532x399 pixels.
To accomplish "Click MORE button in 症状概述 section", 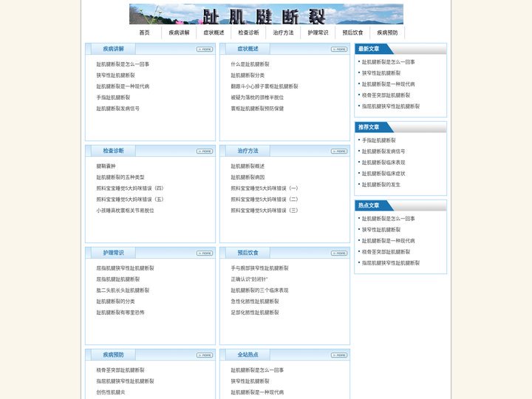I will (x=339, y=50).
